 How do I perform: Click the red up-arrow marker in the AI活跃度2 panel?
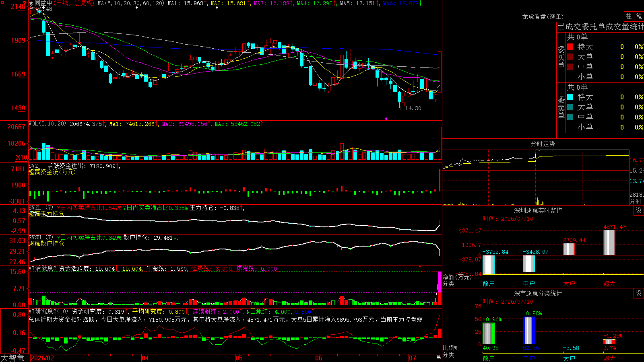point(420,268)
